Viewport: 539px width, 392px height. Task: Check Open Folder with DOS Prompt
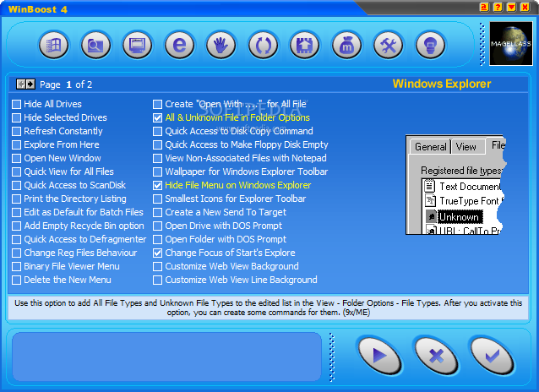point(157,240)
